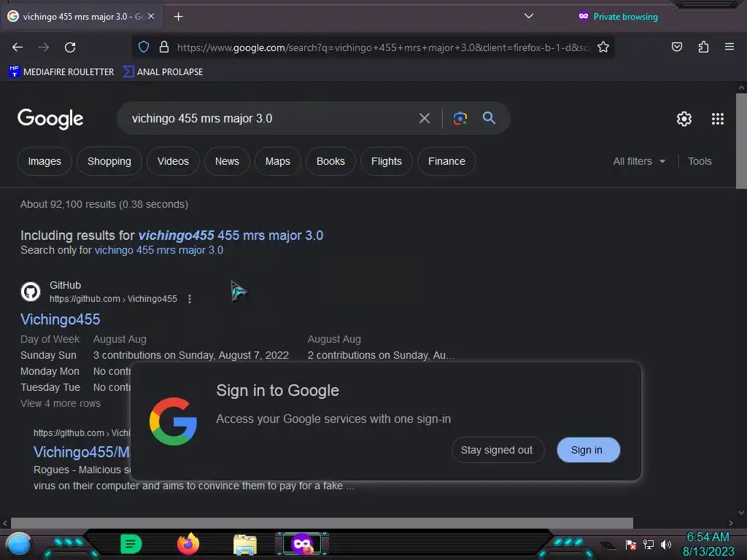Select the private browsing taskbar window
Viewport: 747px width, 560px height.
[x=302, y=544]
